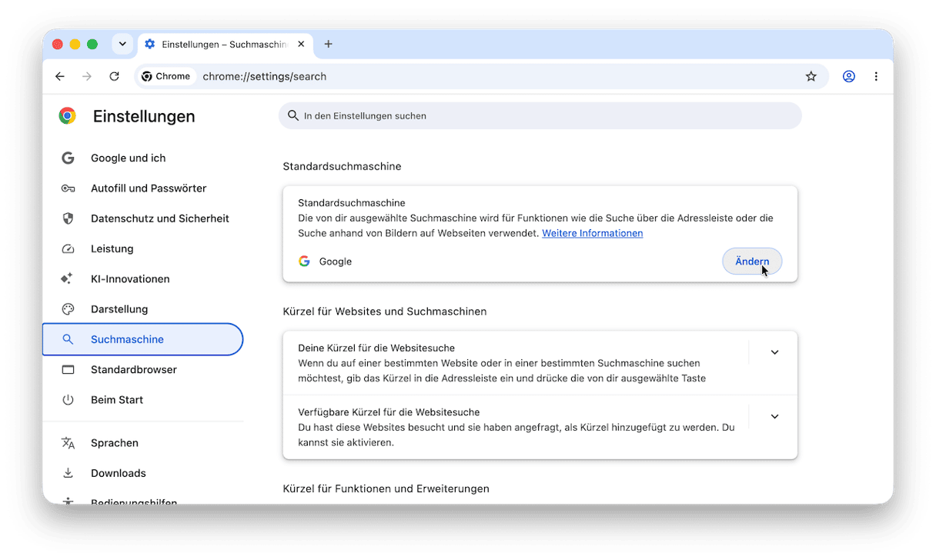Click the forward navigation arrow
This screenshot has height=560, width=936.
click(x=87, y=76)
